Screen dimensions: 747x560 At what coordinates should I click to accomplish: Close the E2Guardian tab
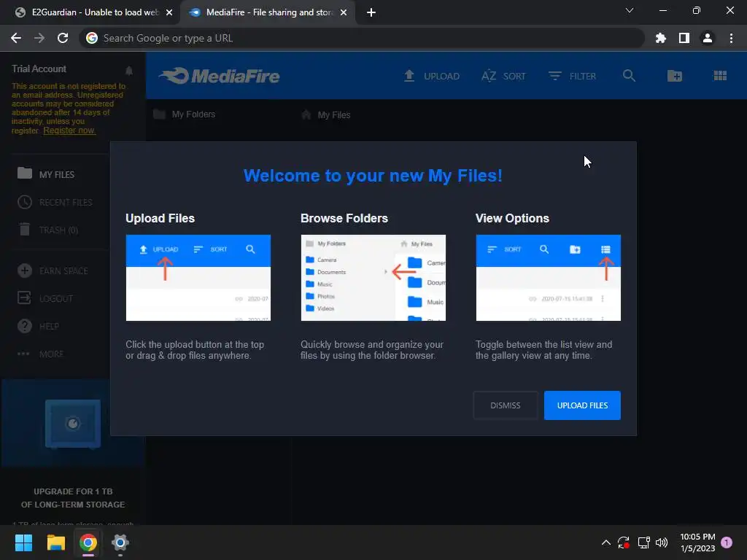tap(169, 12)
